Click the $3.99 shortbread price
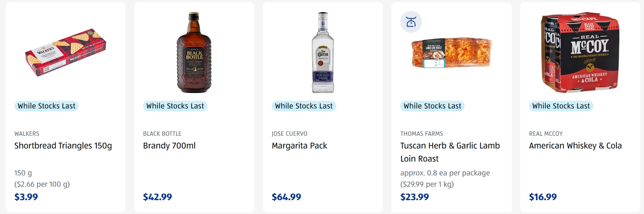 coord(26,197)
